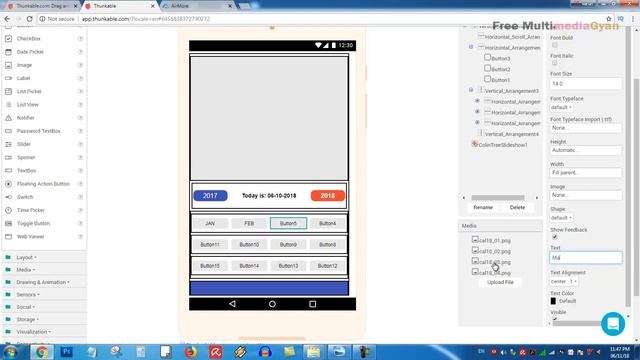Viewport: 640px width, 360px height.
Task: Open the Windows Start menu
Action: click(x=11, y=352)
